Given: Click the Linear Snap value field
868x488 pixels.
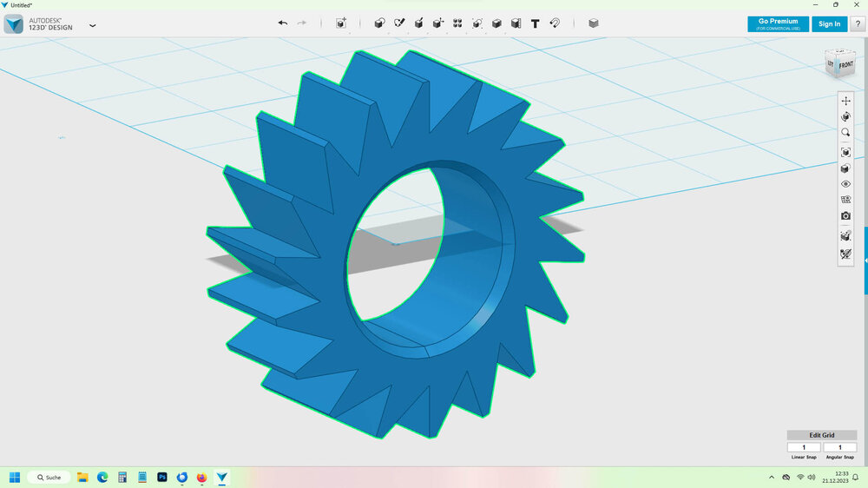Looking at the screenshot, I should click(x=804, y=447).
